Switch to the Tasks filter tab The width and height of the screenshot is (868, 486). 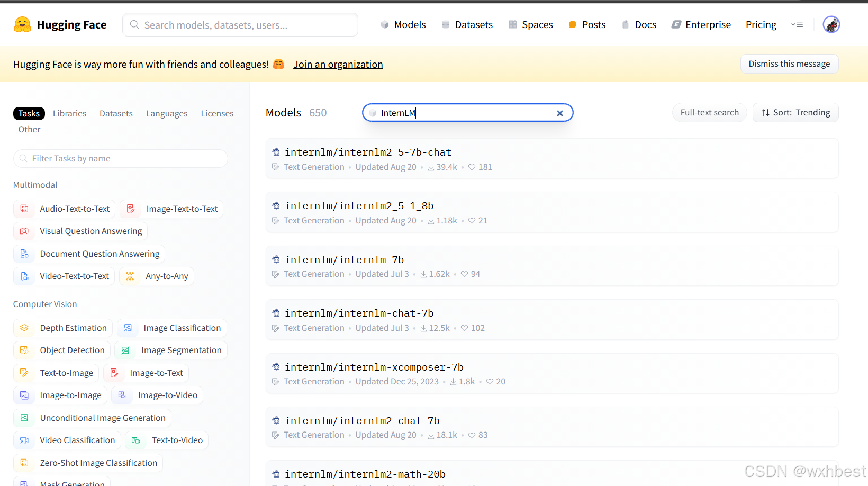point(29,113)
